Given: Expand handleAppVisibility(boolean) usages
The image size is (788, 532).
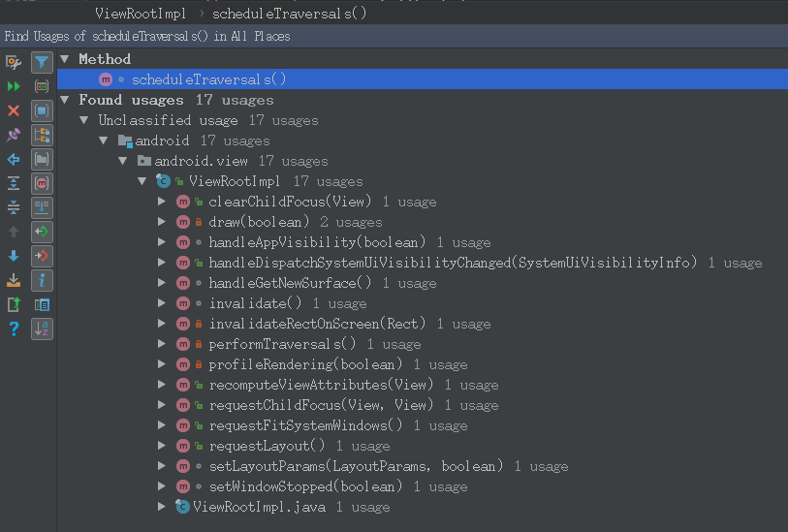Looking at the screenshot, I should tap(161, 242).
